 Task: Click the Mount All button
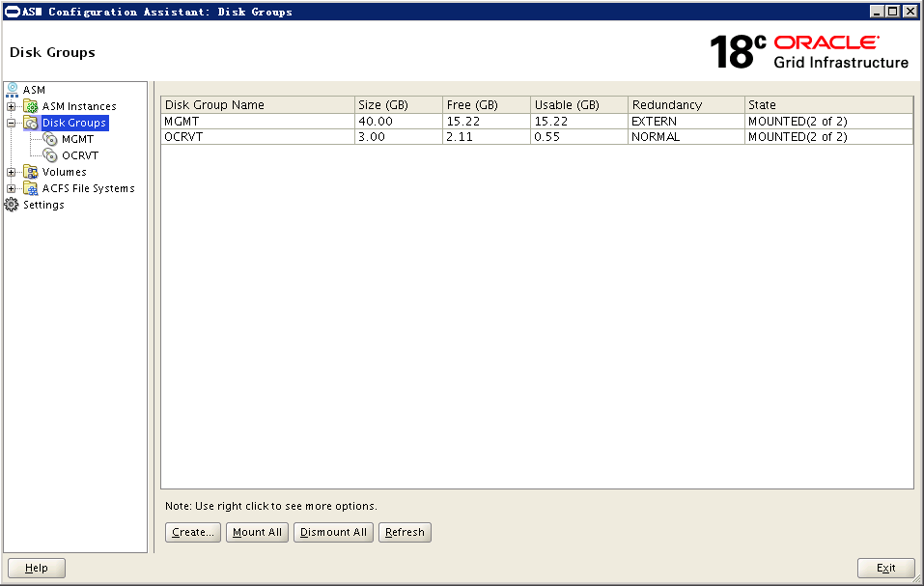pos(257,532)
